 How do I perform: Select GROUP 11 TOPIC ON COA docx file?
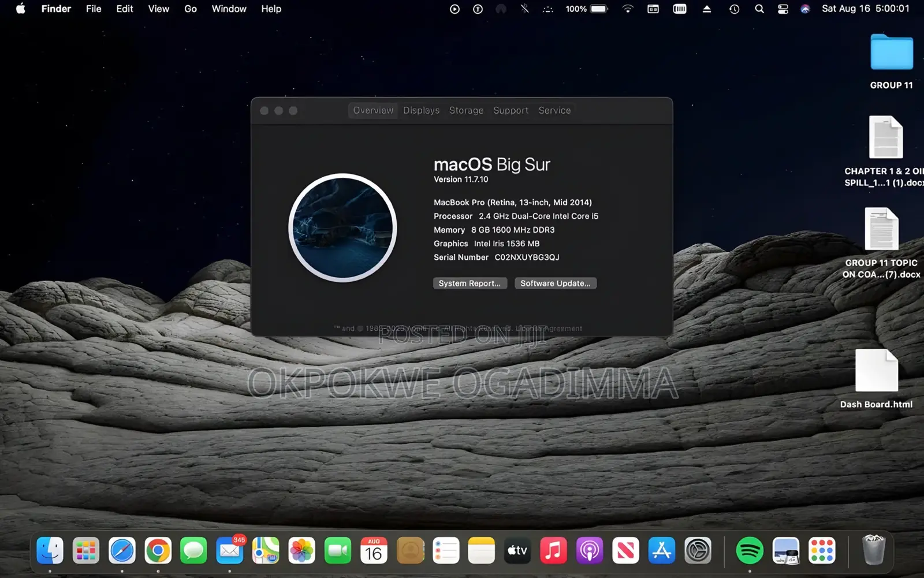(882, 243)
